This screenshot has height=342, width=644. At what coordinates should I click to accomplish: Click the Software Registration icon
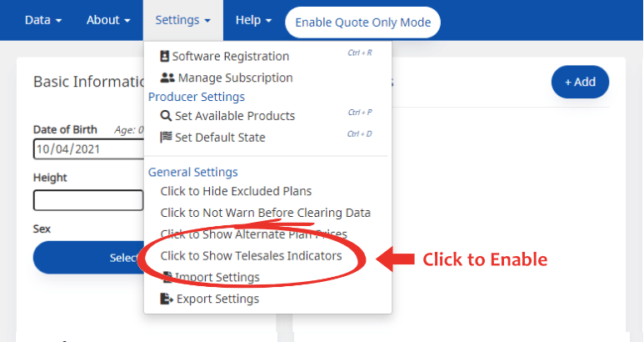pos(165,57)
